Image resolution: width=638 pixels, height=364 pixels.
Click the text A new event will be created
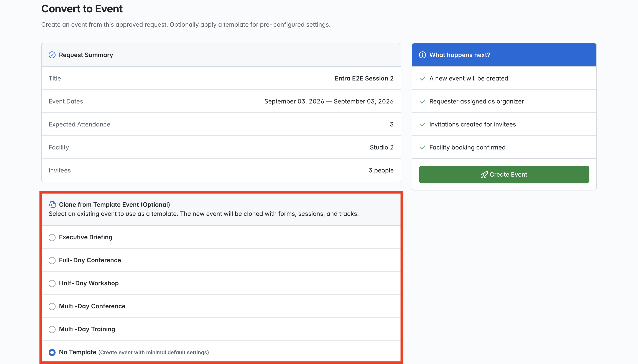[469, 79]
